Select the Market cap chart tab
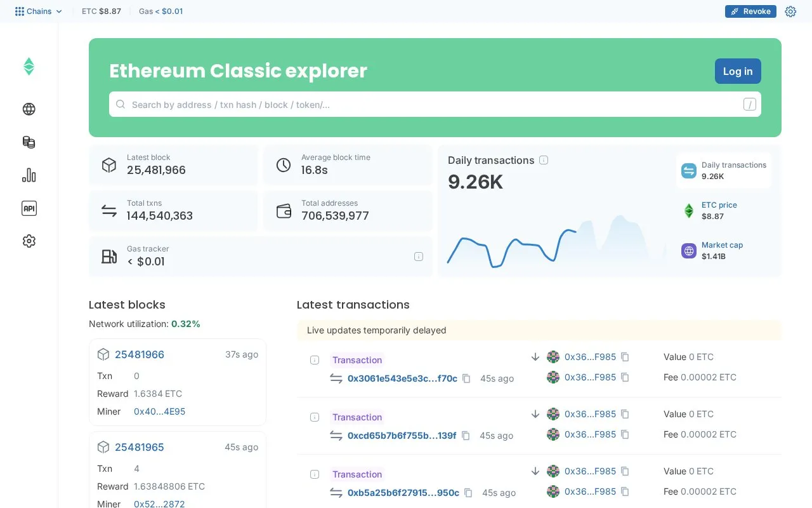Image resolution: width=812 pixels, height=508 pixels. click(x=724, y=250)
